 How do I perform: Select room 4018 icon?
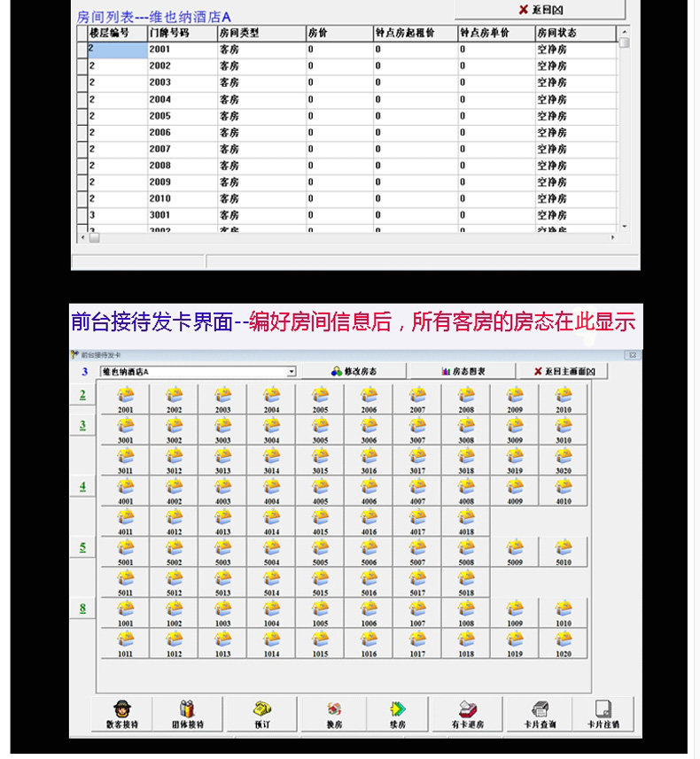466,522
